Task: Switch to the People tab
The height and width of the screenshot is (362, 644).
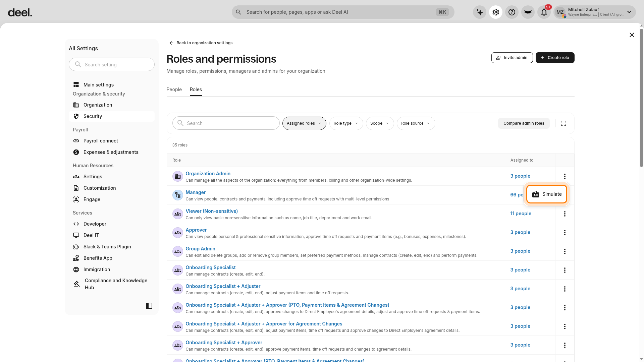Action: 174,89
